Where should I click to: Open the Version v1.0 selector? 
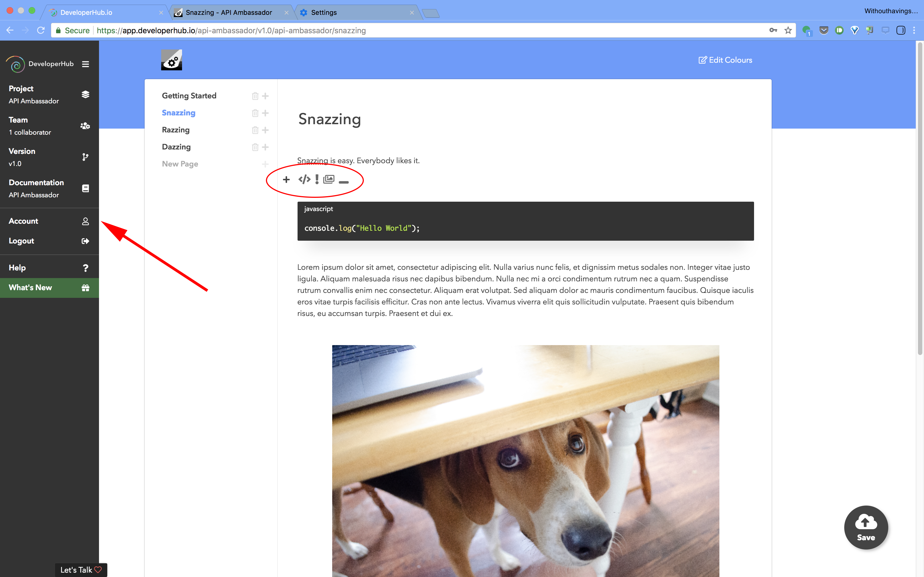49,157
